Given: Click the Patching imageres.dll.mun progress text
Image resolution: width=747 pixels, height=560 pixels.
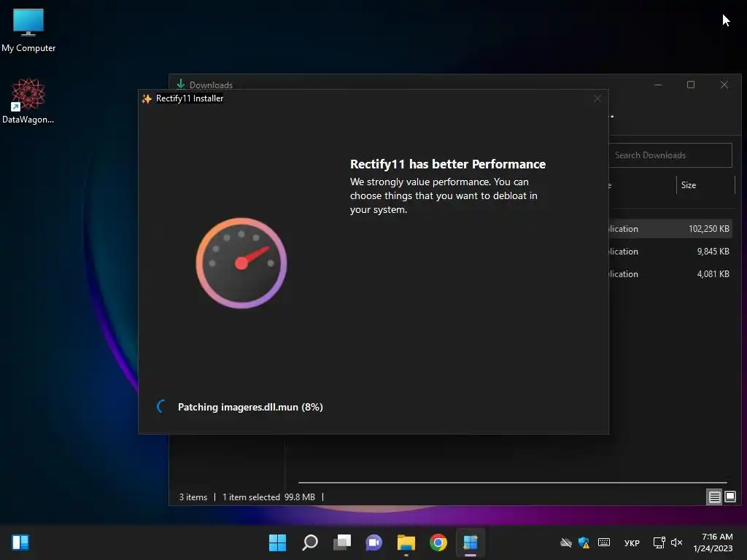Looking at the screenshot, I should (250, 407).
